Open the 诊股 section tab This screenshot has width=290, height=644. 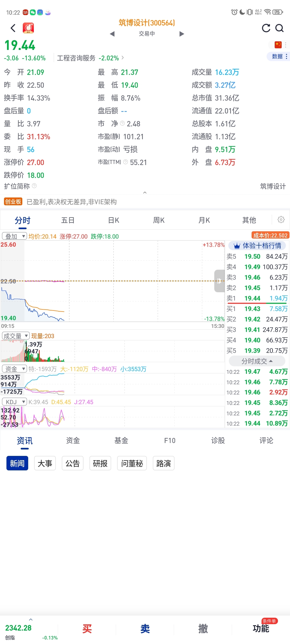[218, 441]
